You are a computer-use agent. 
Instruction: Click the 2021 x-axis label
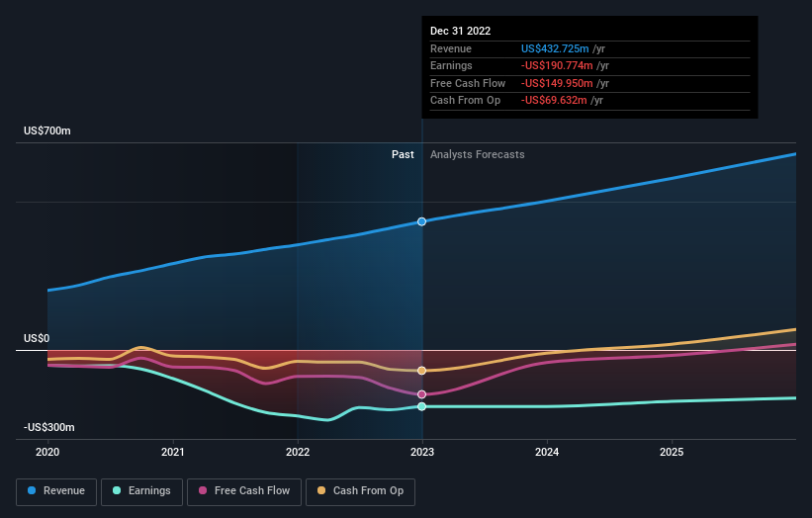tap(172, 452)
